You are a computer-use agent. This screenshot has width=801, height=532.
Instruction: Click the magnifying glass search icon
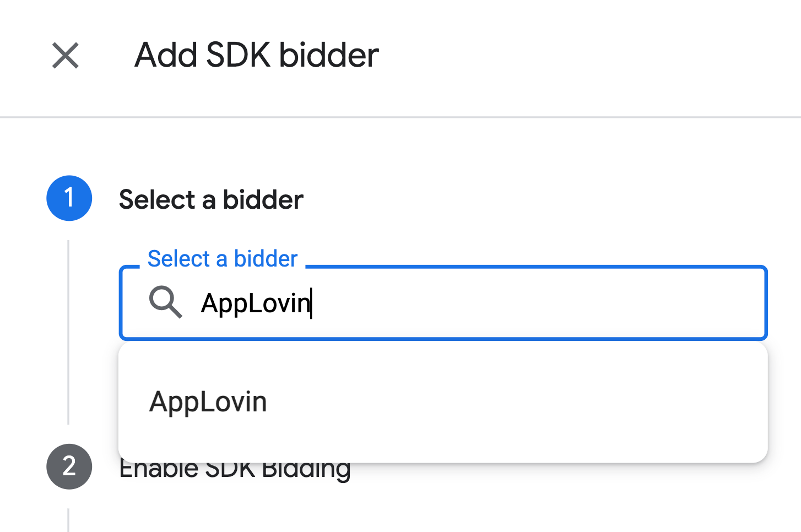pyautogui.click(x=165, y=302)
